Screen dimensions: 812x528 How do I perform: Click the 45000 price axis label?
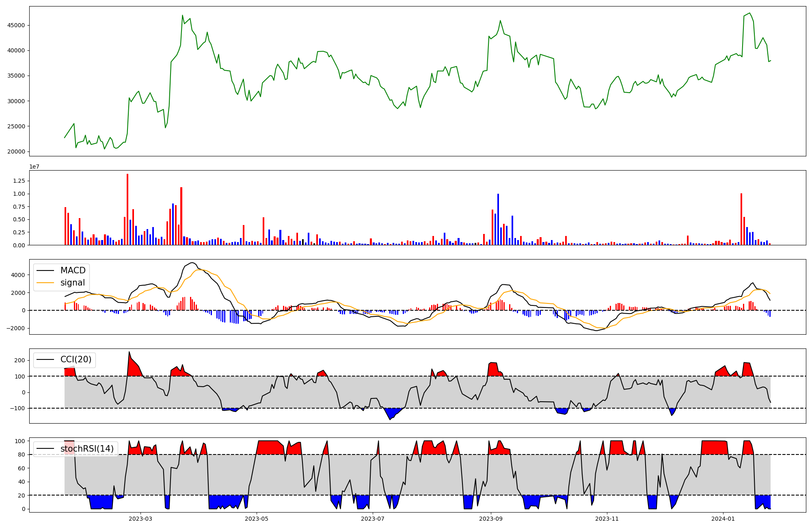16,25
